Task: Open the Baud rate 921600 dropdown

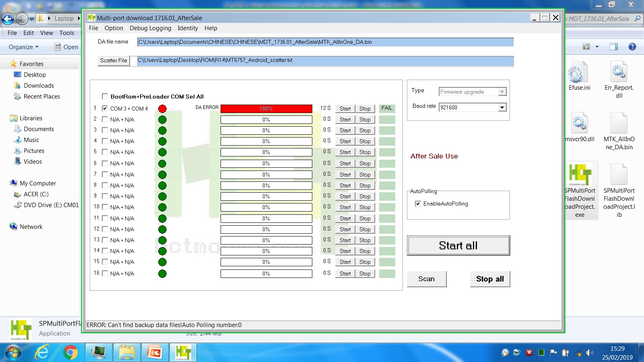Action: click(x=502, y=107)
